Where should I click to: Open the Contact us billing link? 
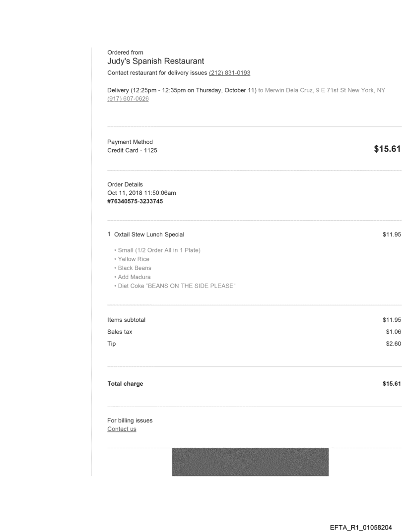[x=122, y=429]
